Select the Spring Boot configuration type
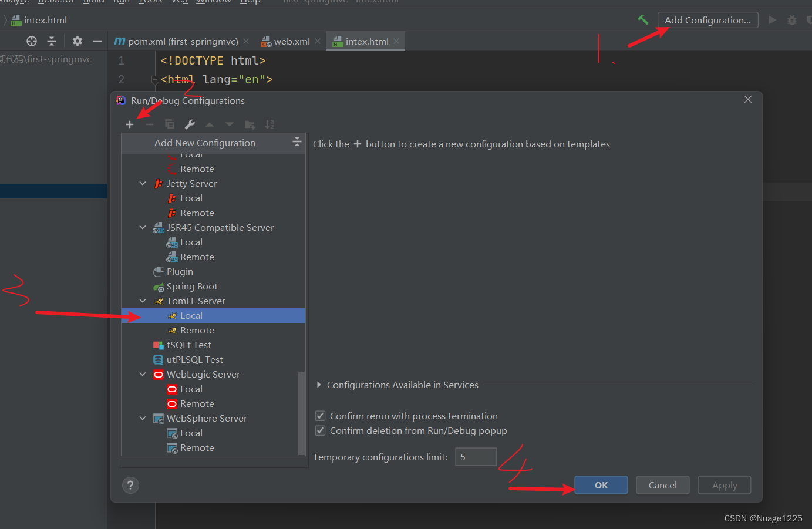812x529 pixels. click(x=192, y=286)
